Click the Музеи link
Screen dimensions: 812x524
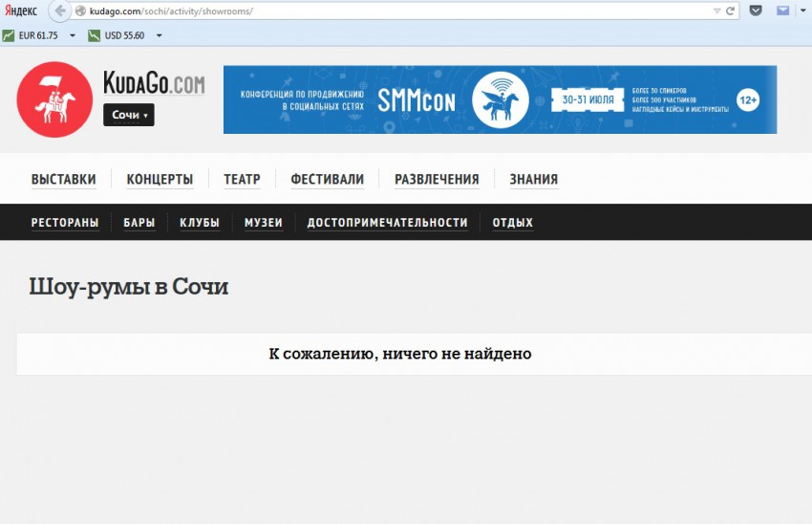(x=263, y=223)
